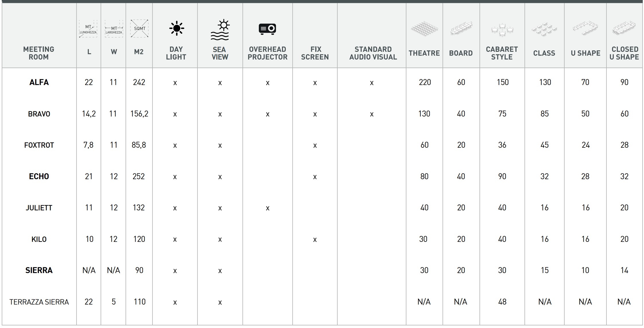The image size is (644, 328).
Task: Click the Meeting Room column header
Action: [39, 53]
